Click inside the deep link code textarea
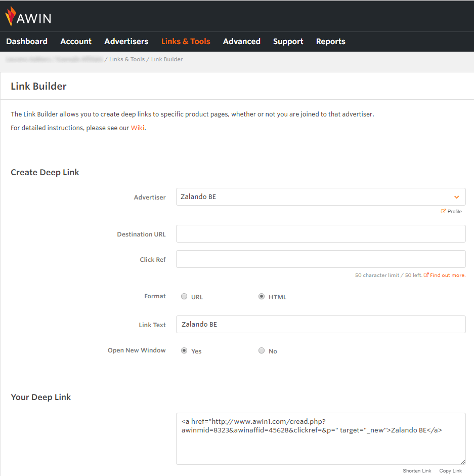The width and height of the screenshot is (474, 476). [x=321, y=439]
